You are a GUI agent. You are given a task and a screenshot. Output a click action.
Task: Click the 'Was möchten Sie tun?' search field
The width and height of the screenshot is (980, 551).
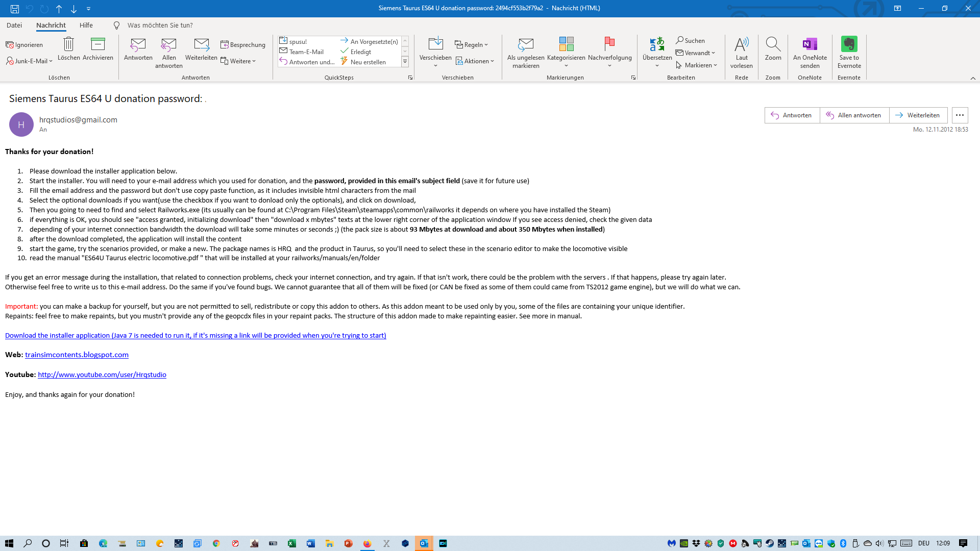tap(160, 25)
